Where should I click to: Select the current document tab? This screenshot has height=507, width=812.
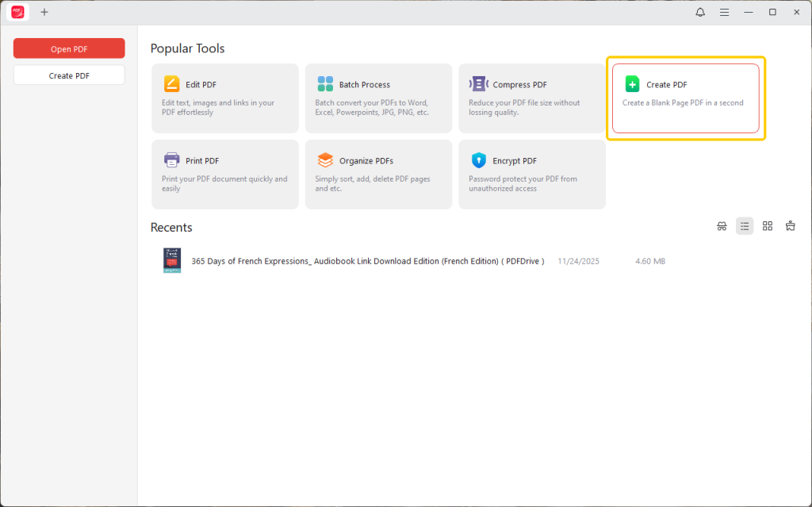17,12
